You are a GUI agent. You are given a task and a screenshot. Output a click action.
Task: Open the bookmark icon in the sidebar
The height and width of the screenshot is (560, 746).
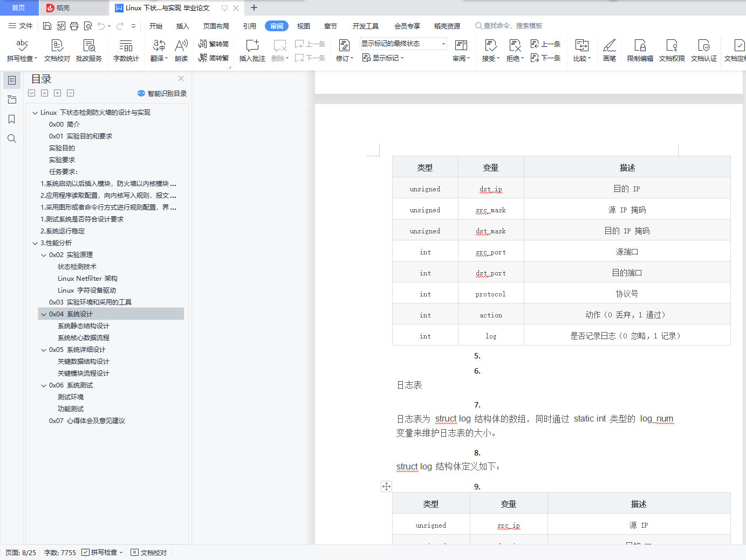12,119
